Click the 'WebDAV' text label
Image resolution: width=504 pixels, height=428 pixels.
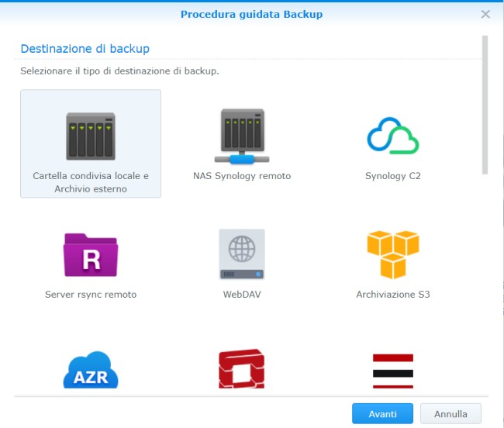pyautogui.click(x=242, y=295)
